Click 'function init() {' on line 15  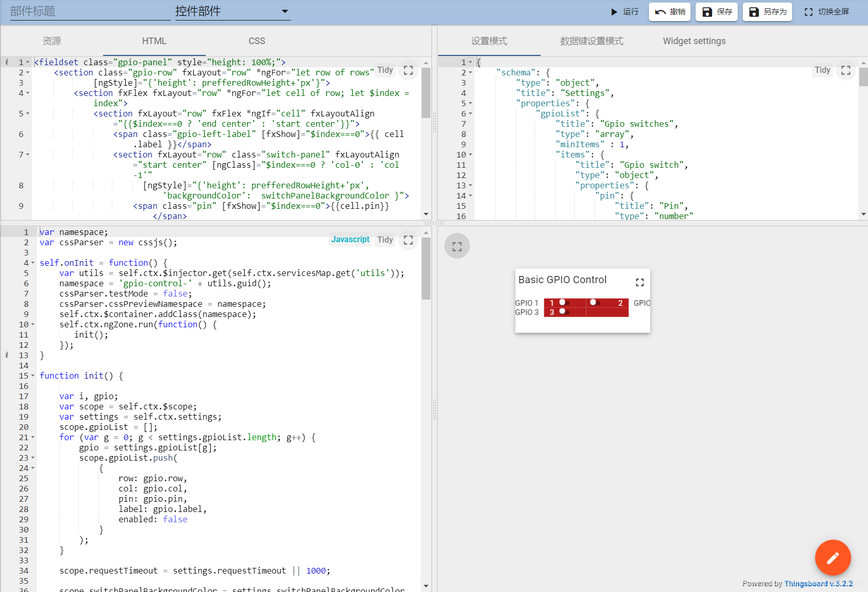81,376
